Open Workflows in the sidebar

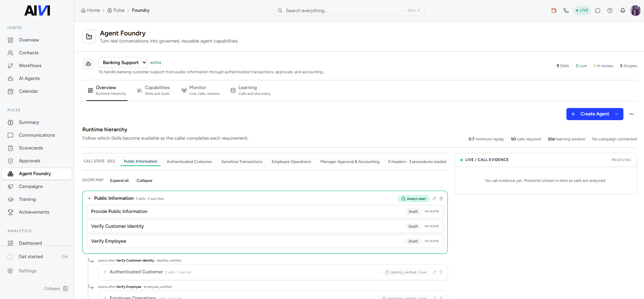pyautogui.click(x=37, y=65)
